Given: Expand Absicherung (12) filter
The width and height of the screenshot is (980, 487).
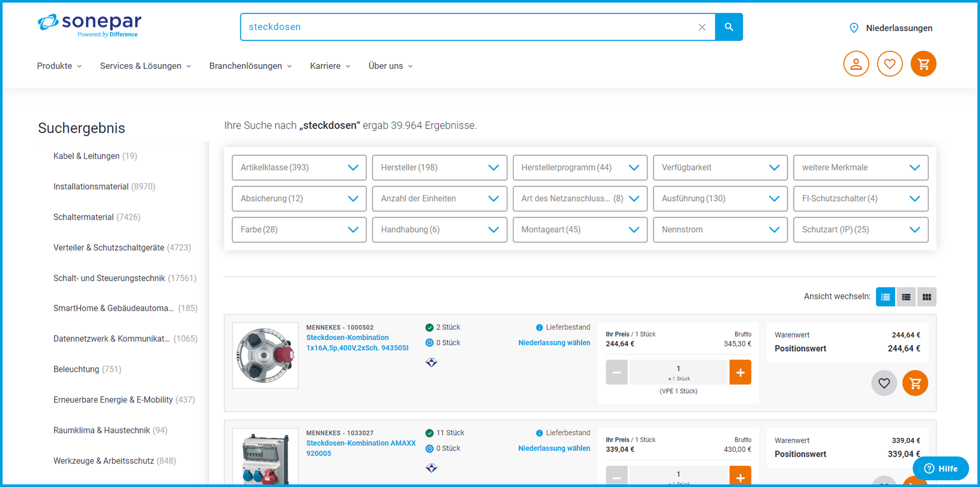Looking at the screenshot, I should (x=299, y=198).
